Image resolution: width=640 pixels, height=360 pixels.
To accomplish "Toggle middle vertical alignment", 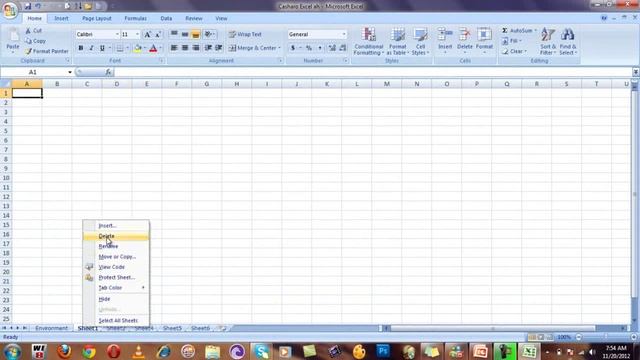I will point(185,34).
